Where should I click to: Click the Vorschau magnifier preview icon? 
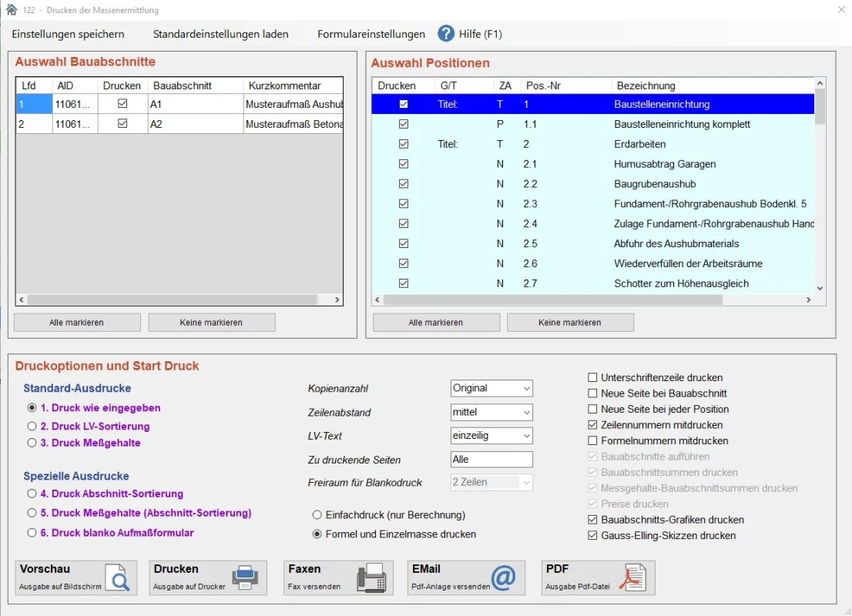point(117,577)
